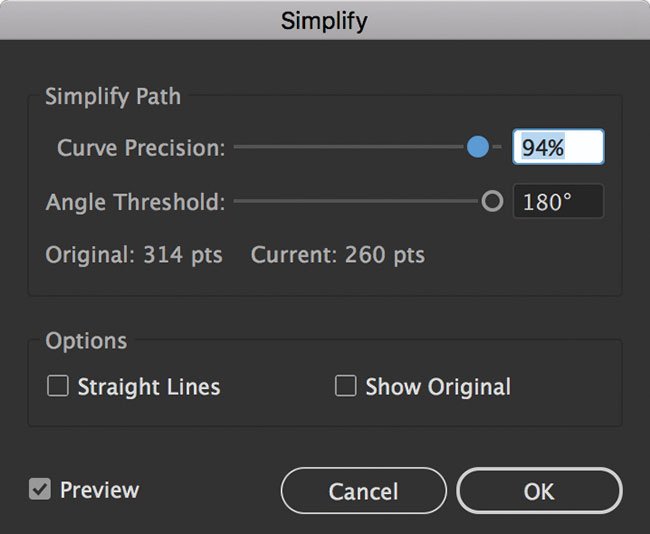The height and width of the screenshot is (534, 650).
Task: Tick the Show Original checkbox
Action: pos(345,386)
